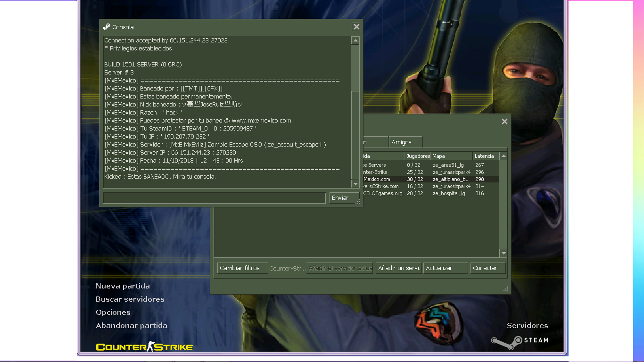644x362 pixels.
Task: Select the Nueva partida menu option
Action: pyautogui.click(x=123, y=286)
